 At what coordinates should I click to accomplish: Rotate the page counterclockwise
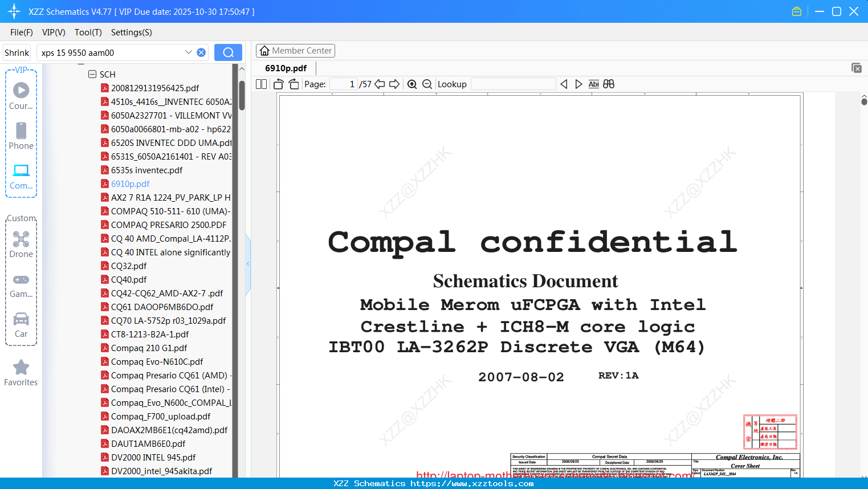click(x=279, y=84)
